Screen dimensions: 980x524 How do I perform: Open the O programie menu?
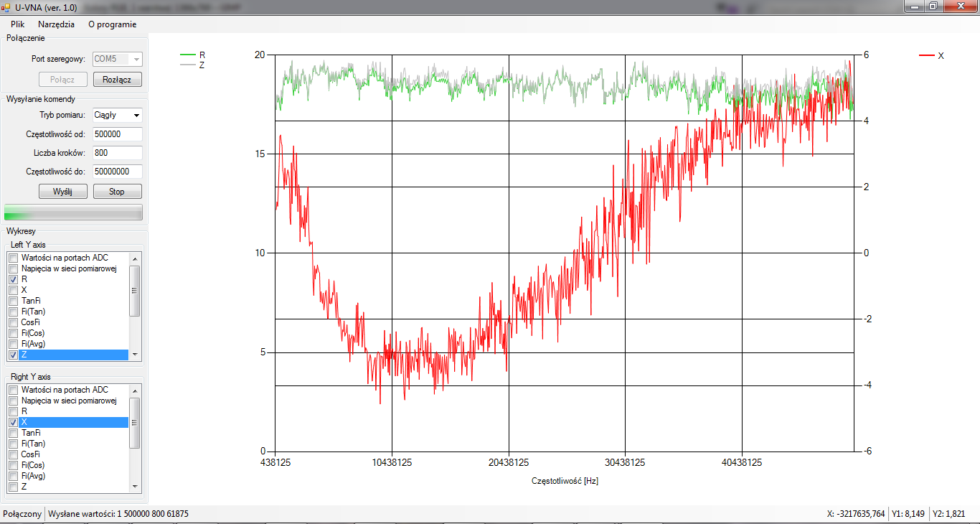[112, 24]
